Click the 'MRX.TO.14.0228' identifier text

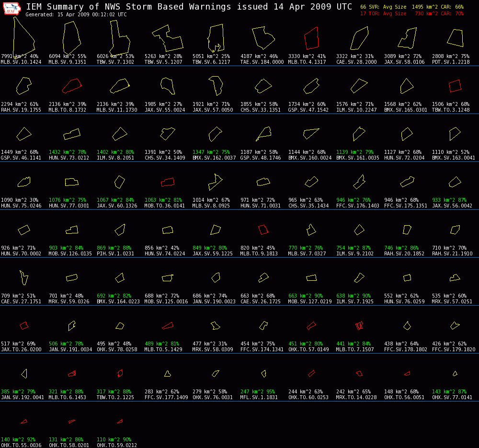[x=356, y=398]
